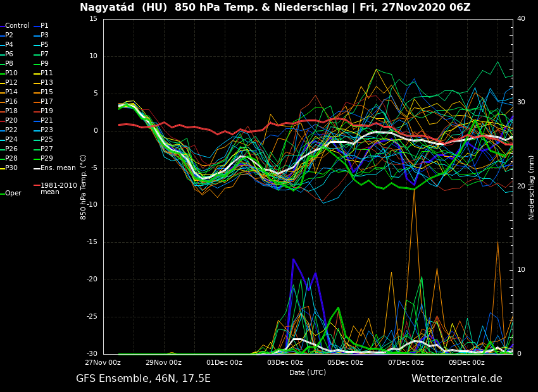
Task: Click the chart title Nagyatád 850 hPa
Action: click(275, 8)
